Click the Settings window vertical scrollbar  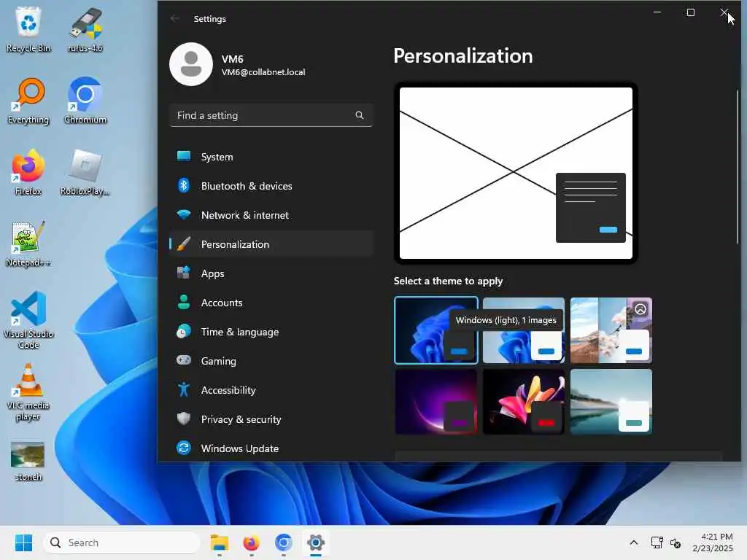point(738,167)
